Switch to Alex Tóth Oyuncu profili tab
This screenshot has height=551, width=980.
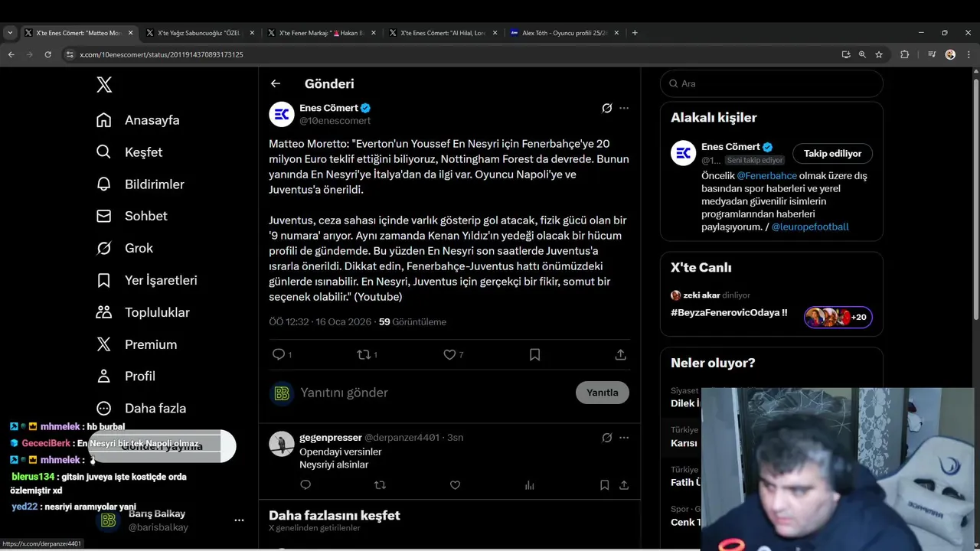click(564, 33)
